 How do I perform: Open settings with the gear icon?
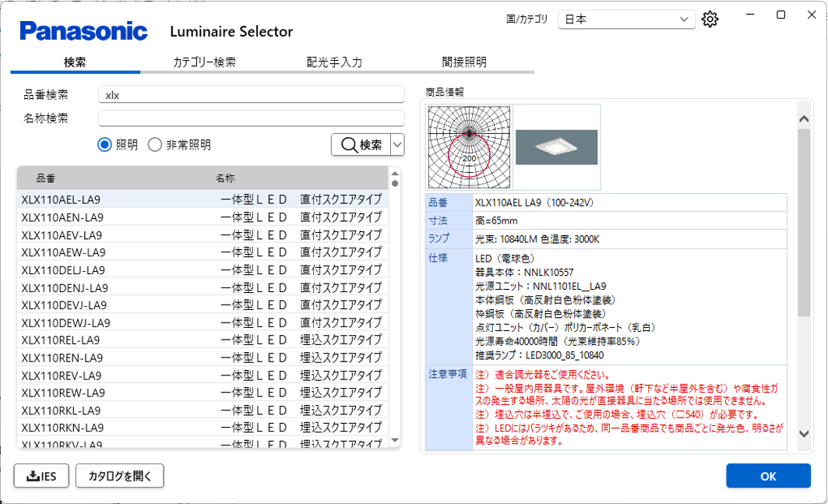tap(709, 19)
